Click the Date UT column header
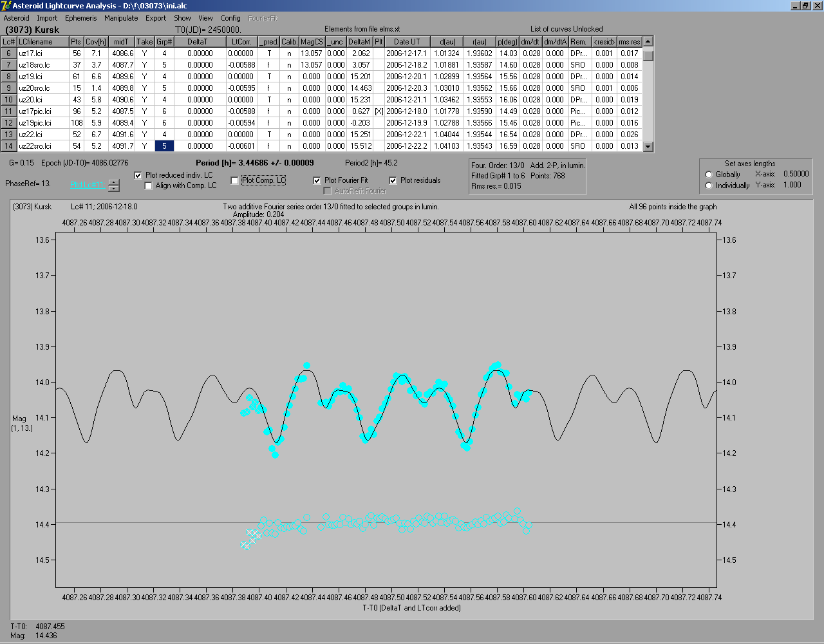 (x=407, y=42)
